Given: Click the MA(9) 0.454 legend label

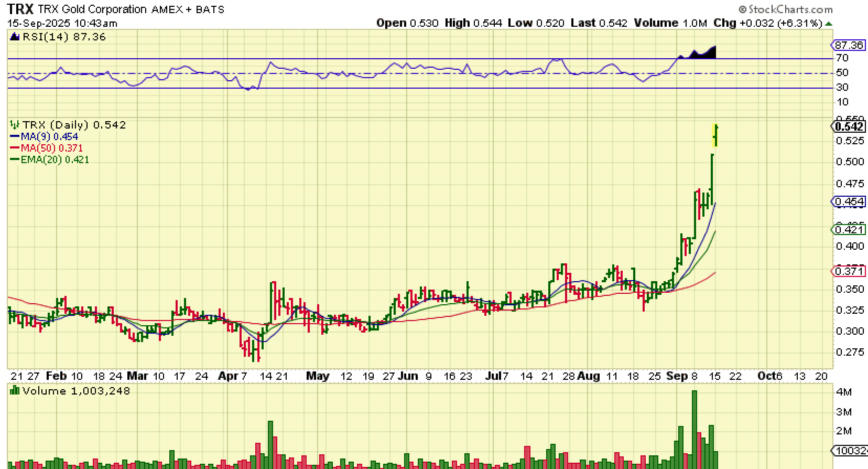Looking at the screenshot, I should 49,137.
